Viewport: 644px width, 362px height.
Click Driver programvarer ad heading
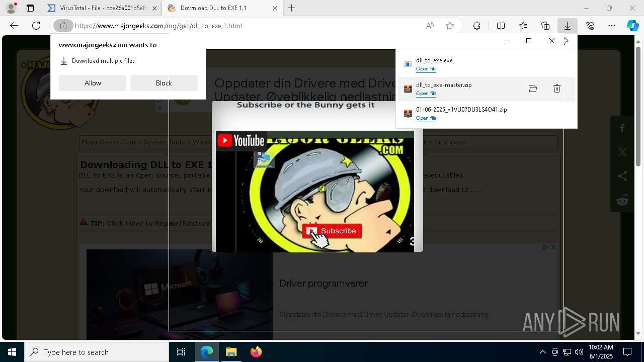(x=324, y=284)
